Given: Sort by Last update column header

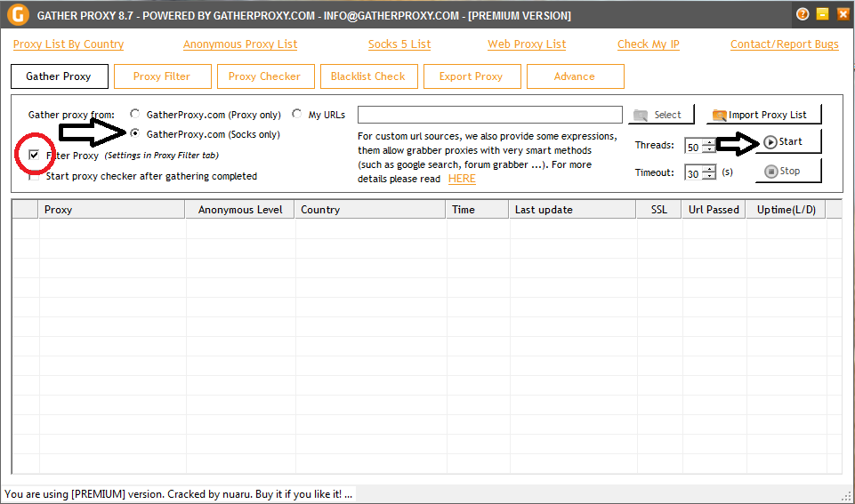Looking at the screenshot, I should click(x=573, y=210).
